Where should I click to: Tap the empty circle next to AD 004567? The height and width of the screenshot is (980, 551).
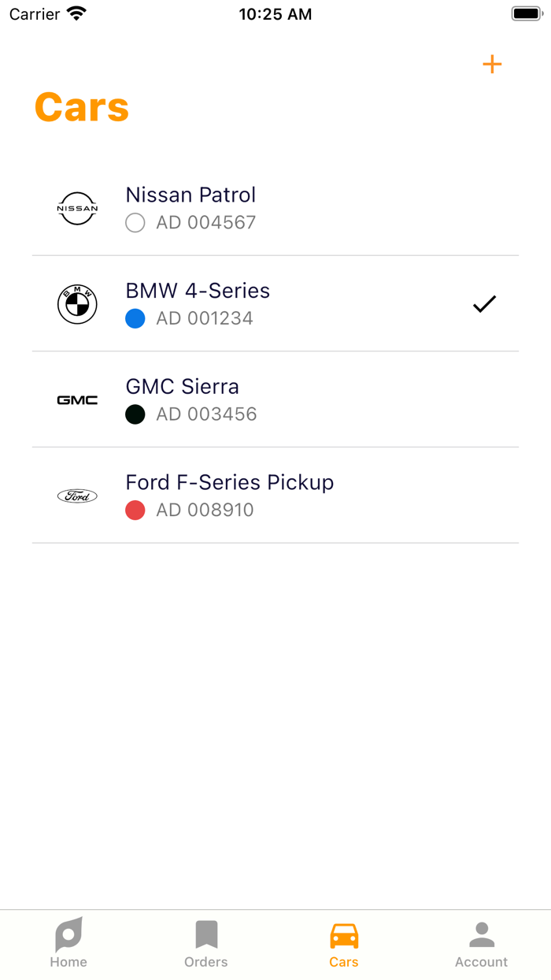click(x=135, y=223)
